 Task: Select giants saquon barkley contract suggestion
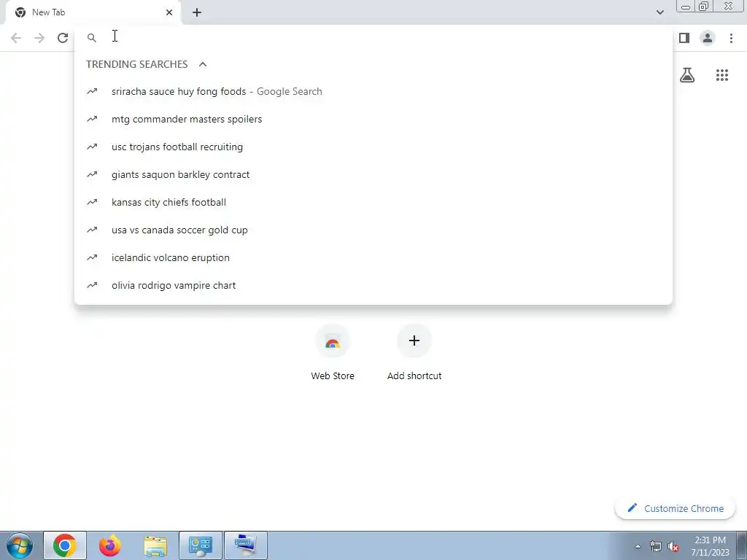click(x=373, y=174)
